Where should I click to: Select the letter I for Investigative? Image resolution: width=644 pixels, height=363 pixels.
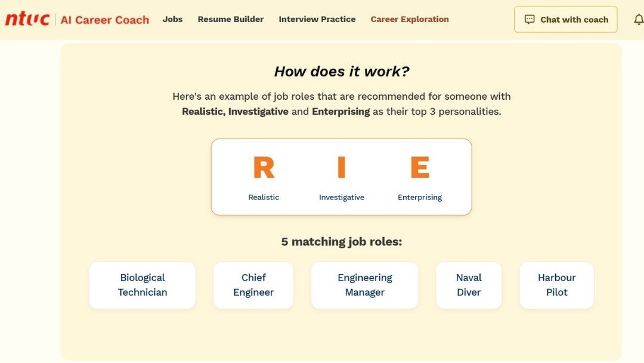[x=340, y=168]
